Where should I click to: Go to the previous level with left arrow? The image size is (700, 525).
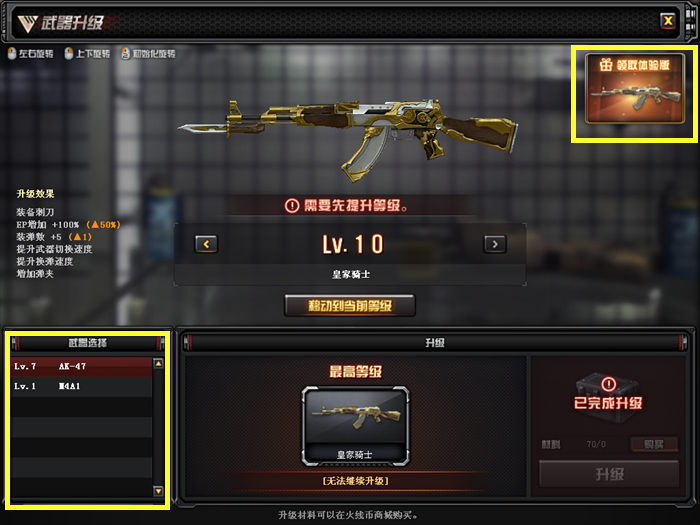[x=206, y=244]
